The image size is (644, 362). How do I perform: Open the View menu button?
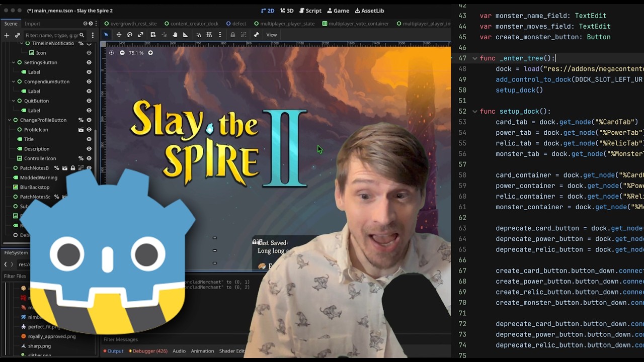(x=271, y=35)
